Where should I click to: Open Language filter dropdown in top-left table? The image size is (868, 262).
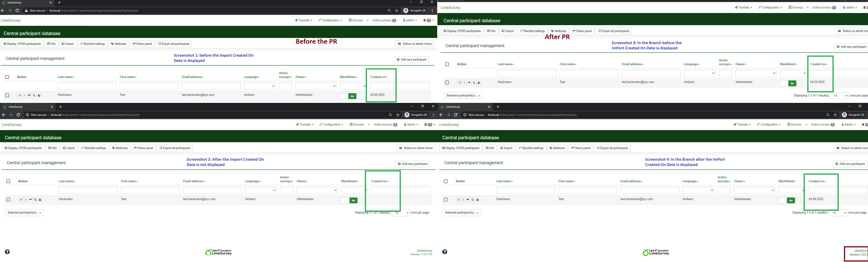pyautogui.click(x=260, y=86)
